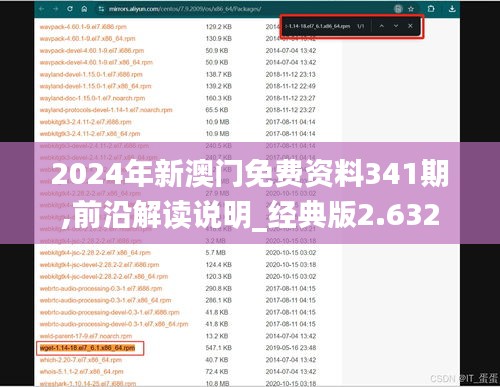Image resolution: width=500 pixels, height=387 pixels.
Task: Click the browser forward arrow
Action: coord(55,9)
